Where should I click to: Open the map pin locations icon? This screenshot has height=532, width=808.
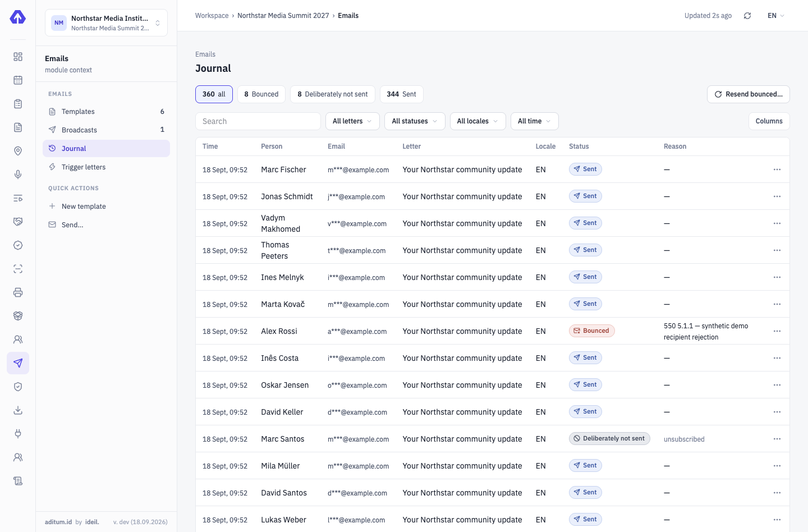tap(18, 151)
